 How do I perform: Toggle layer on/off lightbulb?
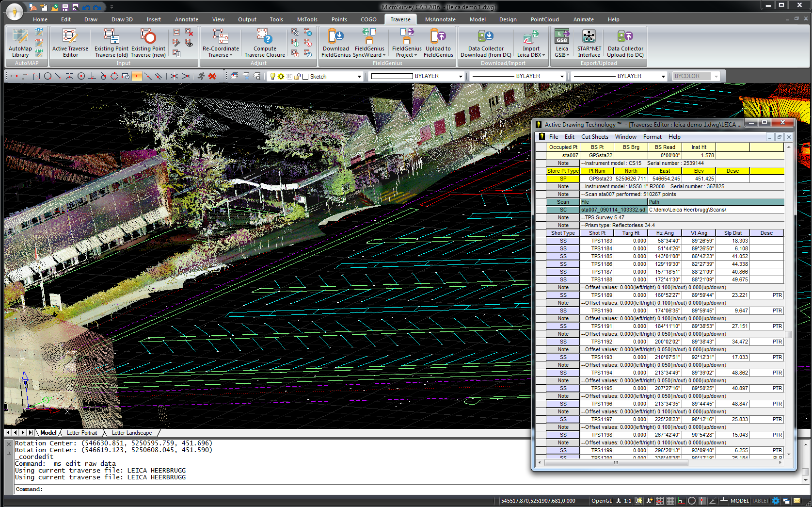272,77
